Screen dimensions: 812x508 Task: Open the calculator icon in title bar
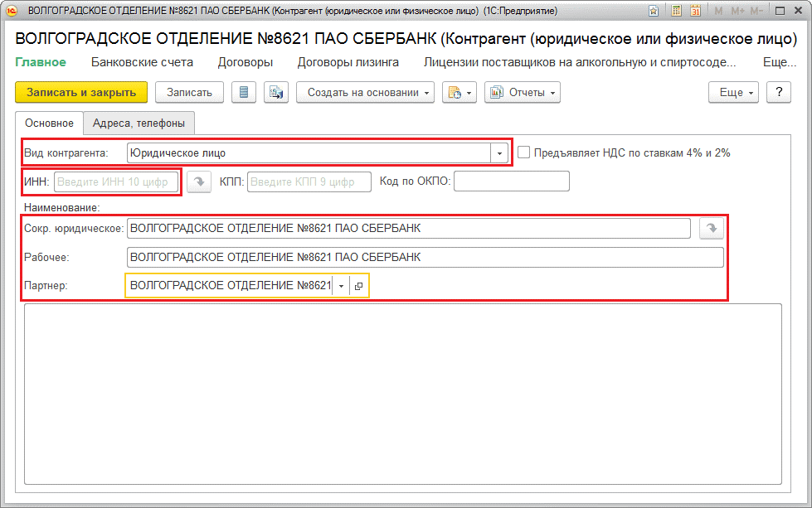[676, 11]
